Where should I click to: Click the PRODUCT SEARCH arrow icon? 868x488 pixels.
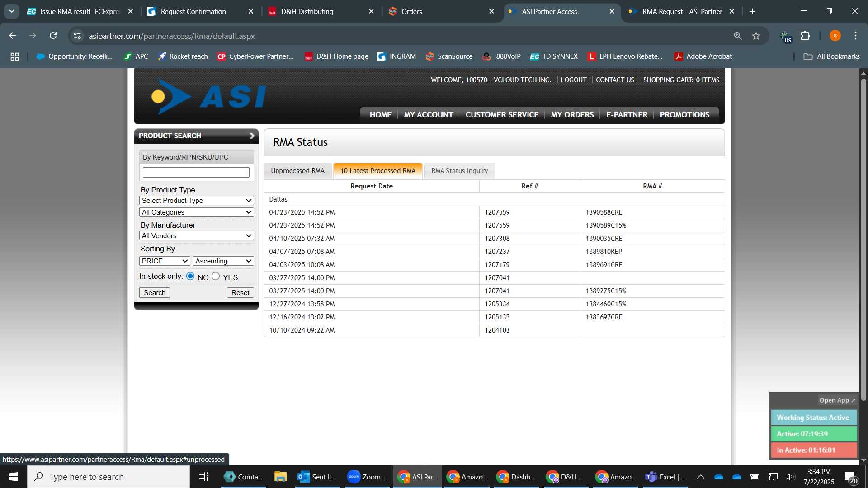(252, 136)
